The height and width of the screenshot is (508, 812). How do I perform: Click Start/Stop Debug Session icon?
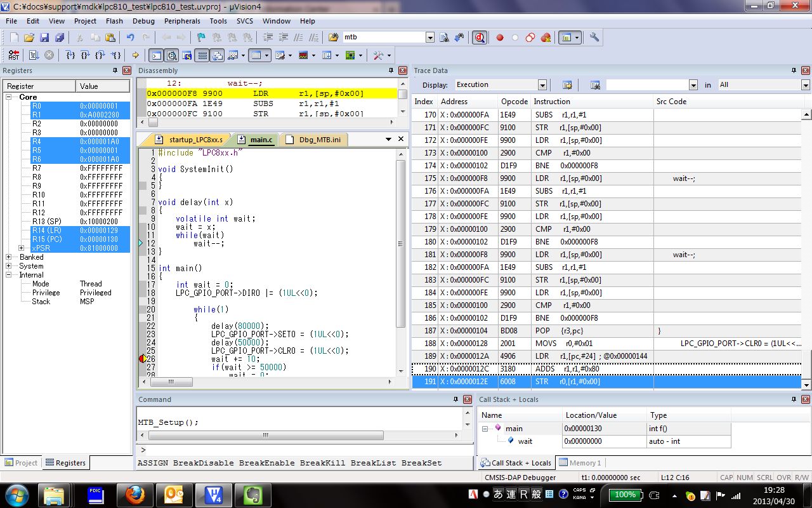tap(480, 37)
